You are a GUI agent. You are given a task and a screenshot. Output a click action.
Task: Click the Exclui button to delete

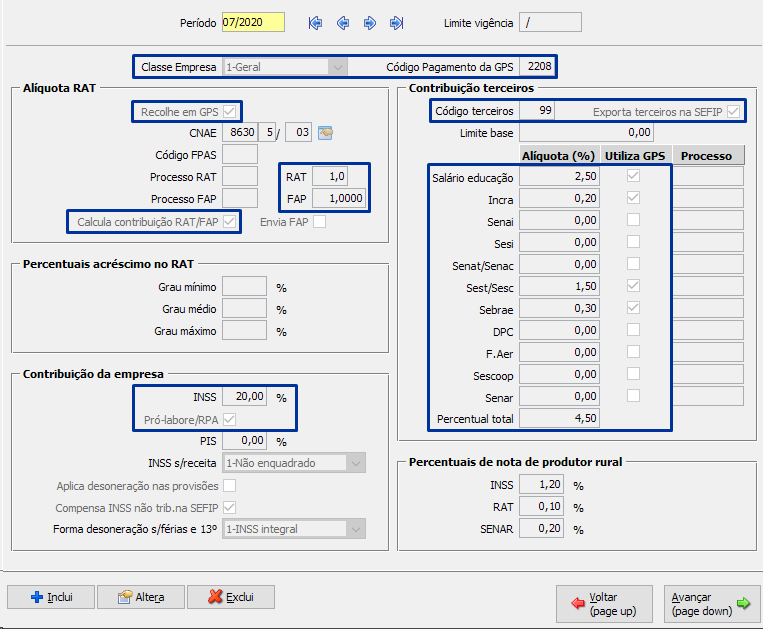(x=230, y=597)
